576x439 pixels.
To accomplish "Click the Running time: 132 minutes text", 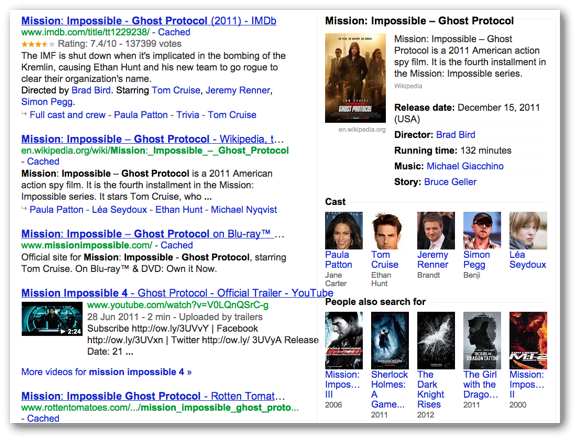I will click(x=453, y=150).
